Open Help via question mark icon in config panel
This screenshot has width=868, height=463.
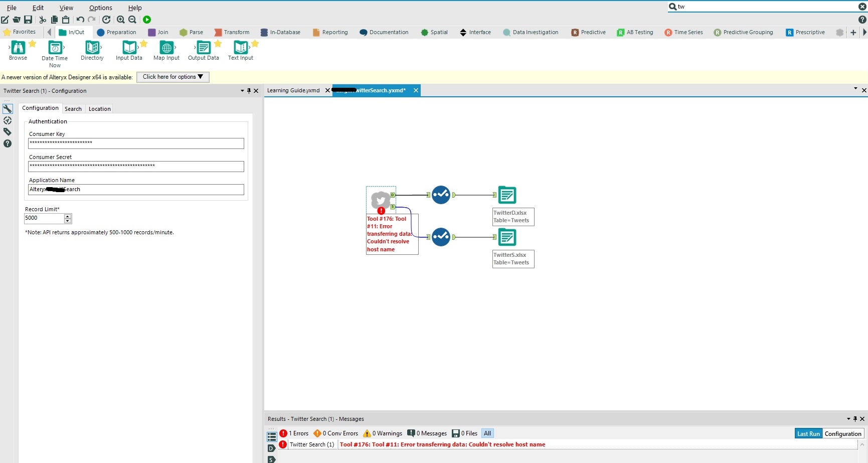pyautogui.click(x=7, y=144)
